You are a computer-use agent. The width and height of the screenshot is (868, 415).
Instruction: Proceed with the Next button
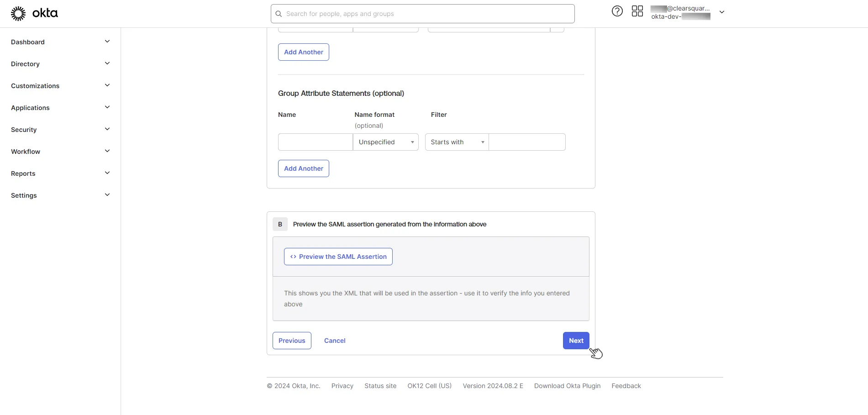click(576, 341)
